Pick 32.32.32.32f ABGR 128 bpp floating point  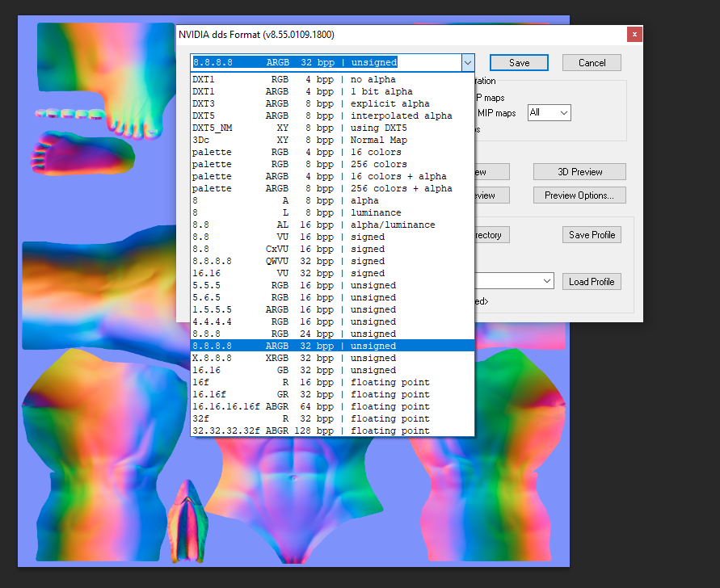tap(332, 430)
